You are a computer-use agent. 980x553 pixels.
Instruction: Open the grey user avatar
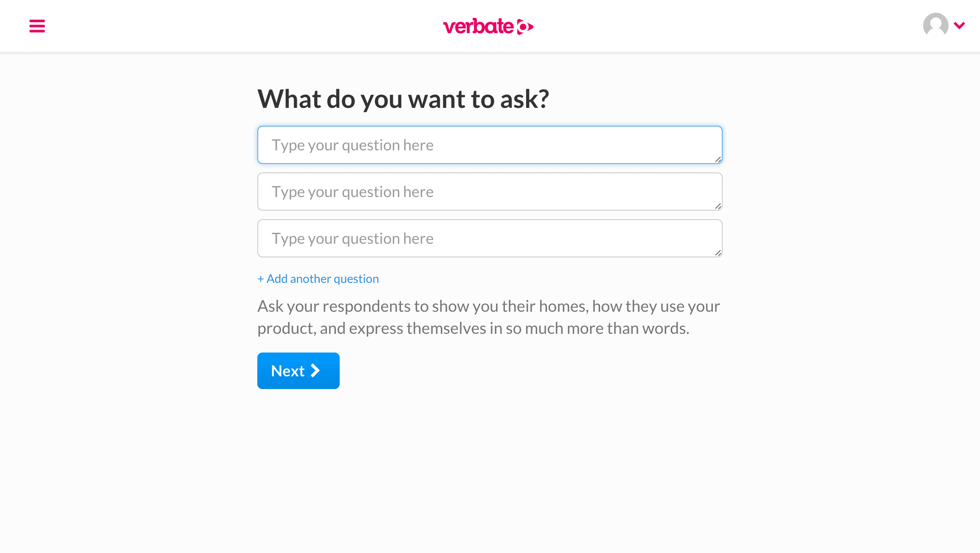[935, 25]
